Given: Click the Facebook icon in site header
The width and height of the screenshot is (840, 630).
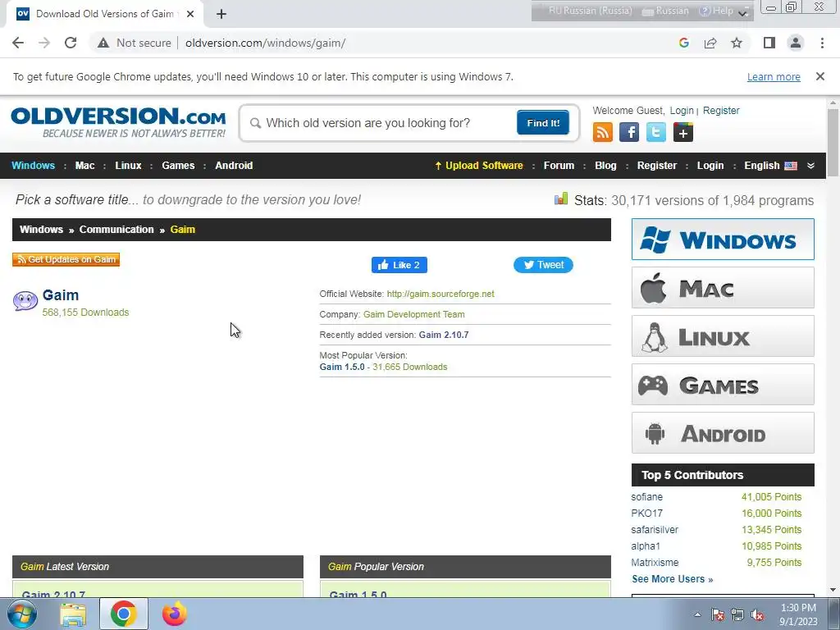Looking at the screenshot, I should coord(629,132).
